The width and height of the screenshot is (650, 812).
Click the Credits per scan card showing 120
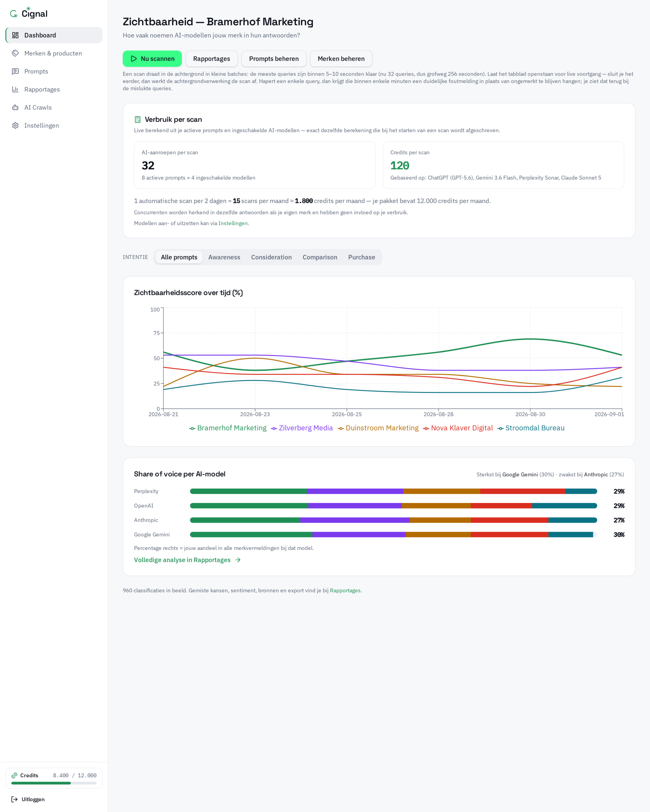(x=503, y=165)
